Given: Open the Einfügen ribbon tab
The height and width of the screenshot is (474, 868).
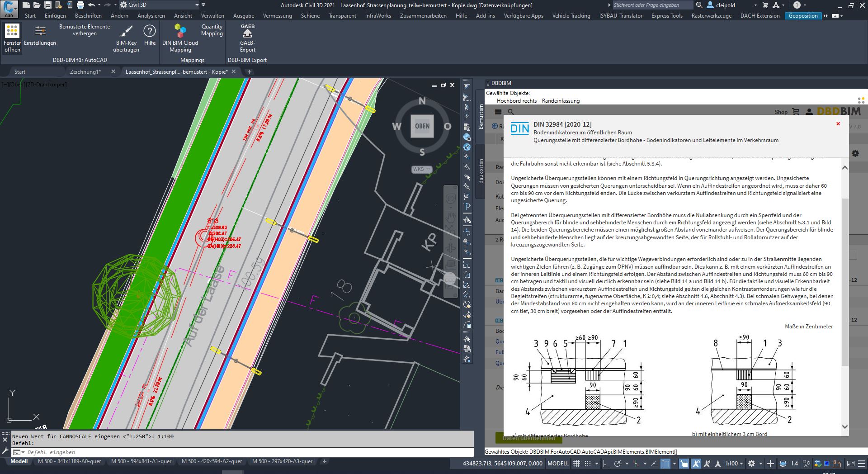Looking at the screenshot, I should [55, 15].
